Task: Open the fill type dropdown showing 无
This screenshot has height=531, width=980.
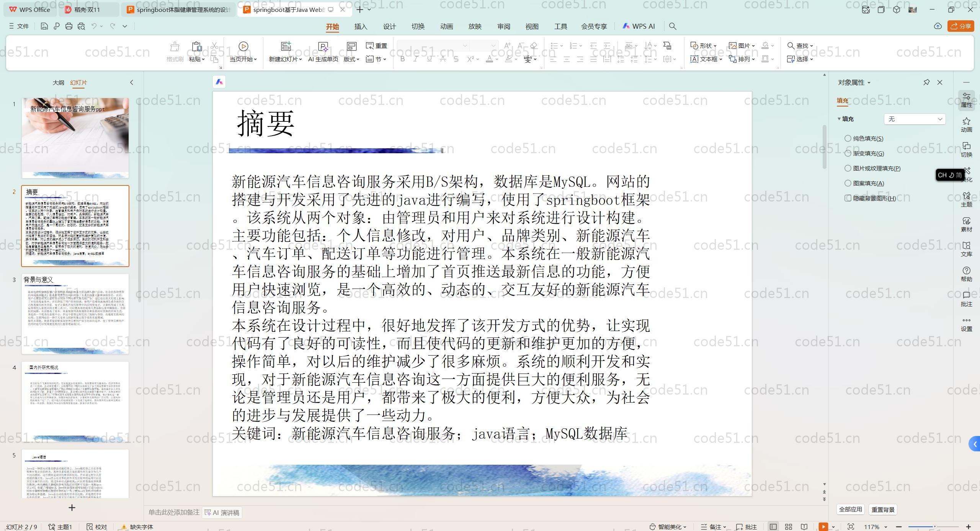Action: 914,119
